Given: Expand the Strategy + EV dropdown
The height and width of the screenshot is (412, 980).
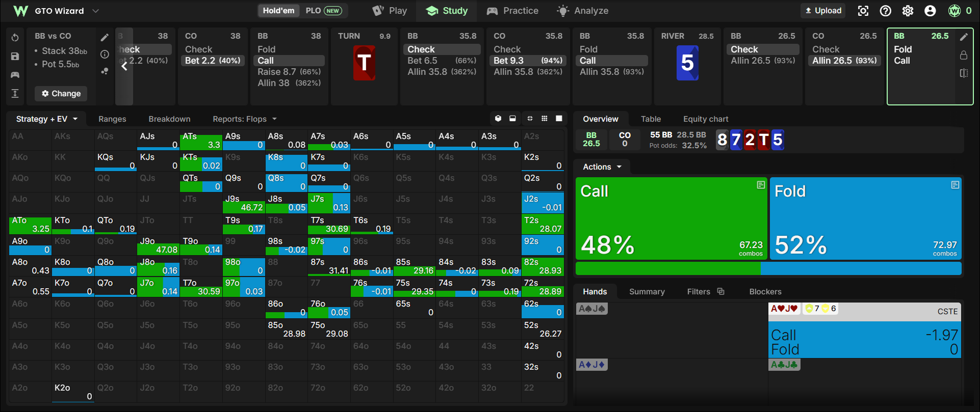Looking at the screenshot, I should pos(47,119).
